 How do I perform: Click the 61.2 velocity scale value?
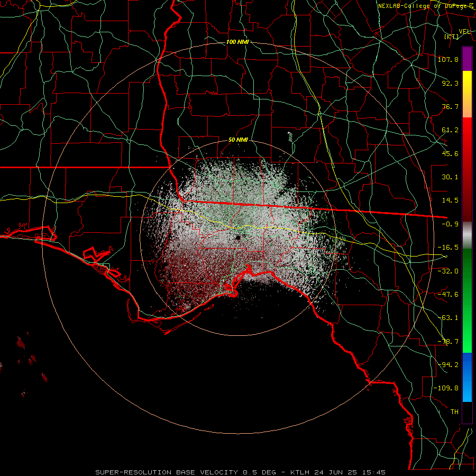click(450, 130)
